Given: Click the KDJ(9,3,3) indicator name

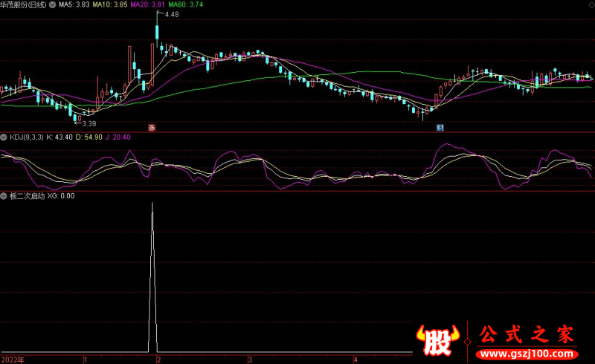Looking at the screenshot, I should pyautogui.click(x=25, y=138).
